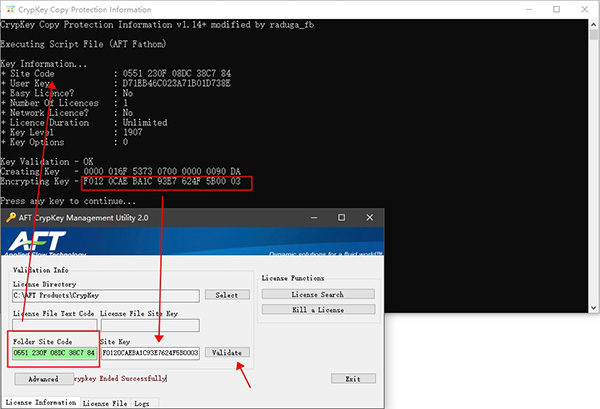Click the console window title bar icon
Screen dimensions: 600x409
click(9, 11)
